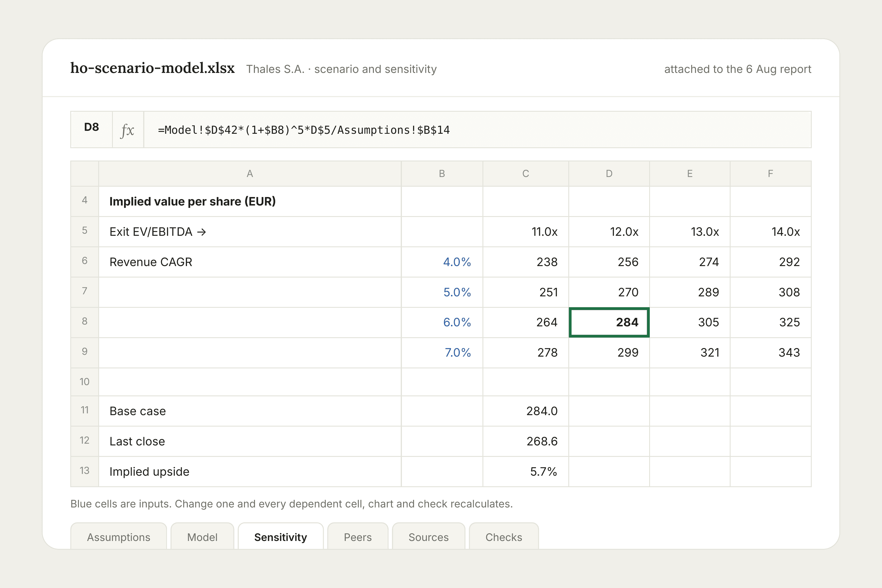Click the cell showing 264
This screenshot has height=588, width=882.
[x=526, y=323]
